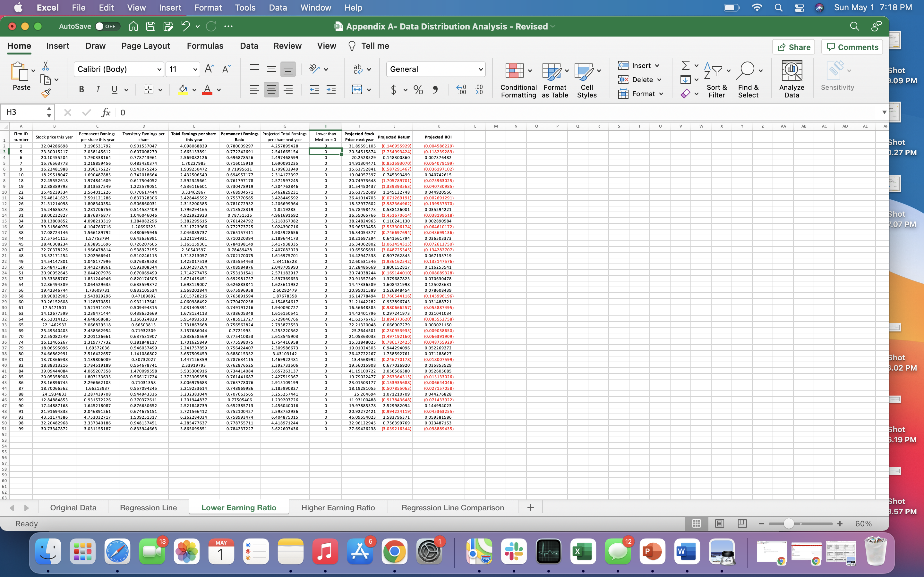Toggle Bold formatting
This screenshot has width=924, height=577.
[81, 90]
